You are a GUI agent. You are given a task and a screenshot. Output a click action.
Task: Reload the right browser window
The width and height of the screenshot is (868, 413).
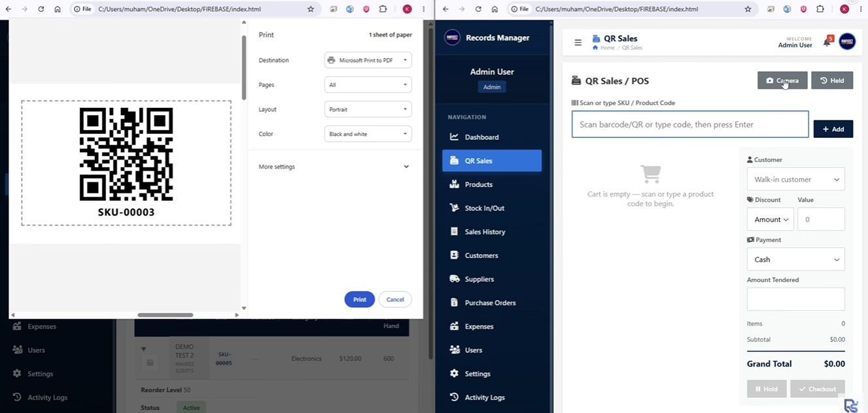pos(478,9)
